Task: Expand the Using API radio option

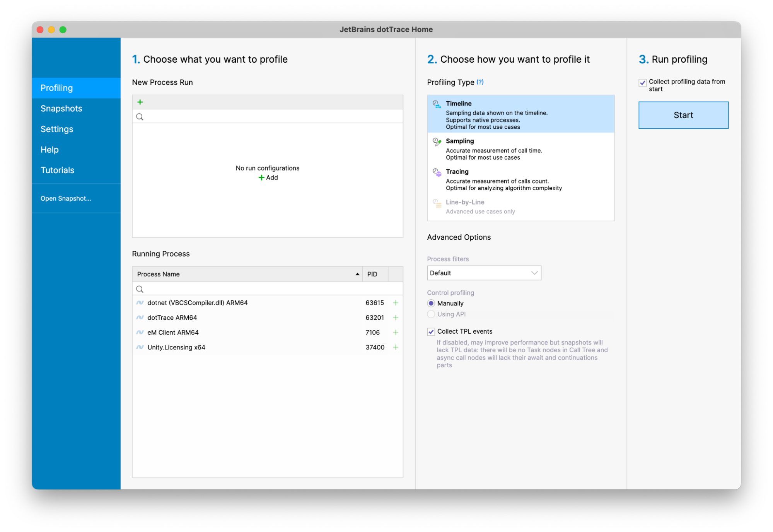Action: pos(431,314)
